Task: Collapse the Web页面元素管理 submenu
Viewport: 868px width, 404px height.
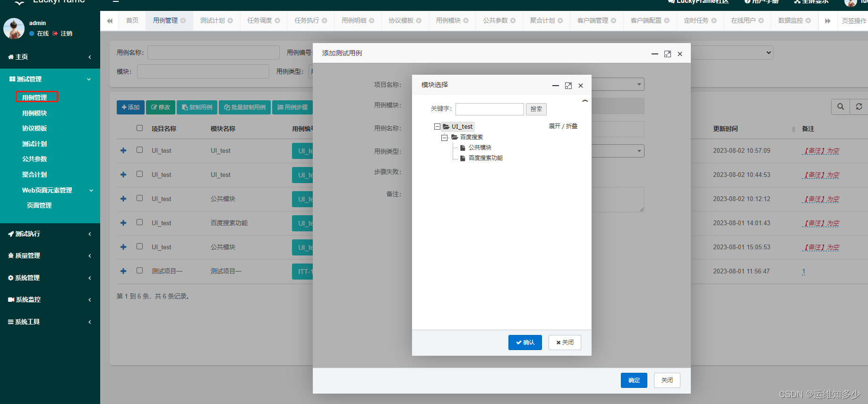Action: pyautogui.click(x=91, y=191)
